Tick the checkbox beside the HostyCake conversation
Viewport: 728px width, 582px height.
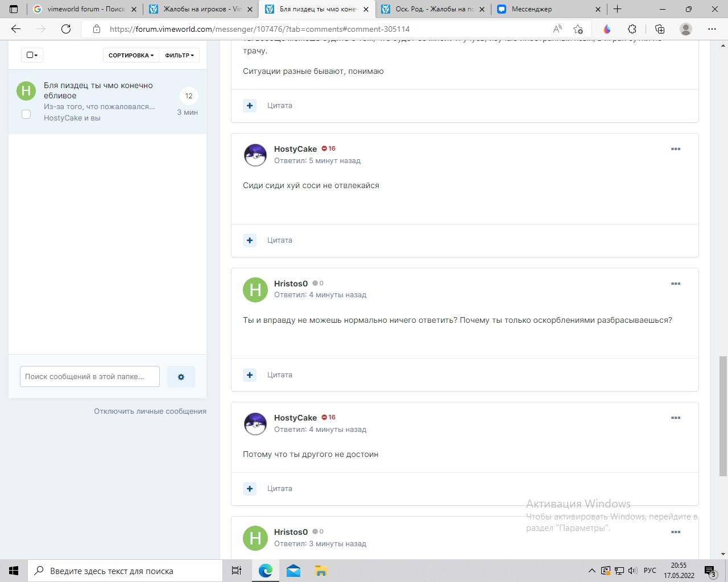[26, 114]
